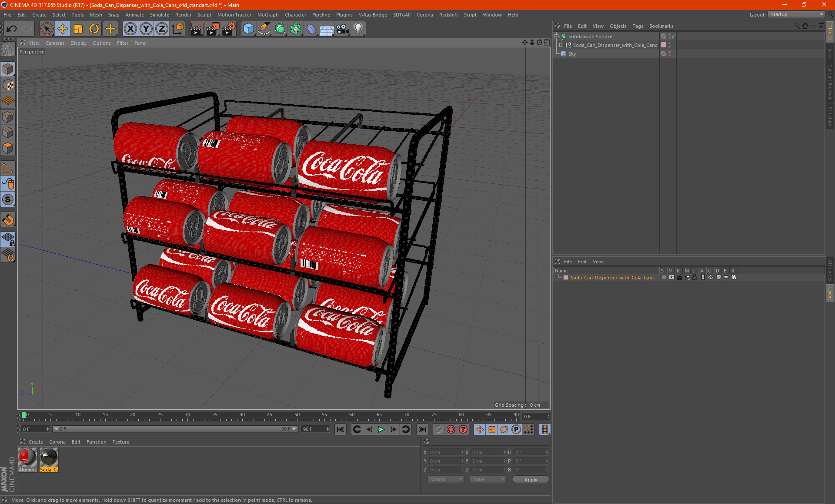This screenshot has width=835, height=504.
Task: Click frame 45 on the timeline
Action: tap(270, 416)
